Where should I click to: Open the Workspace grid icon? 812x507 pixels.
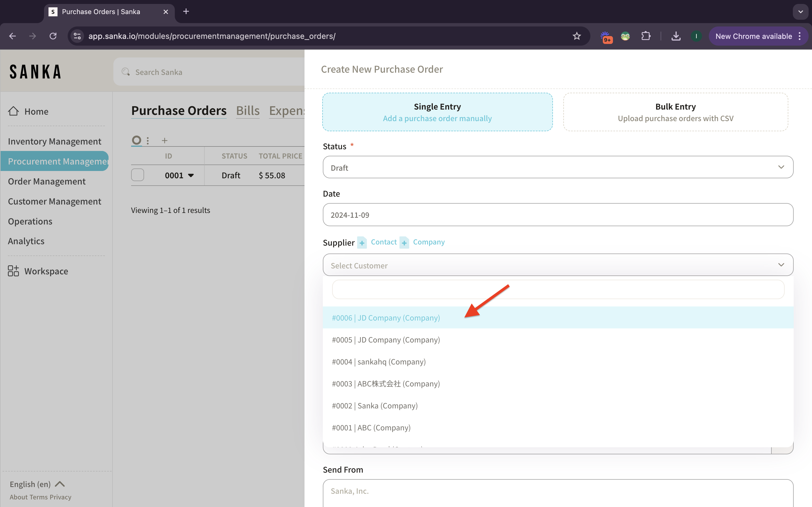[14, 271]
